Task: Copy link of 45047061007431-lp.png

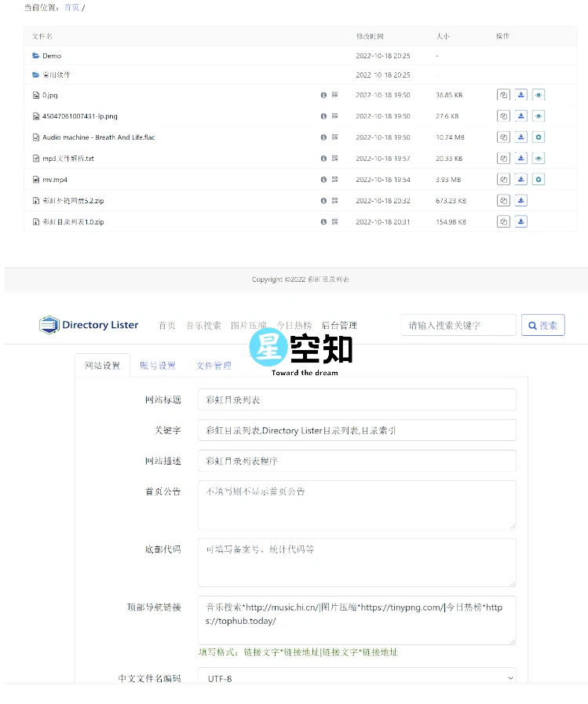Action: [x=503, y=116]
